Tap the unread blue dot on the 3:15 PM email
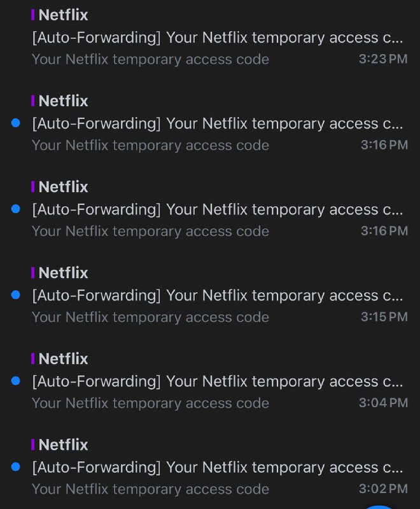Viewport: 420px width, 509px height. [16, 295]
